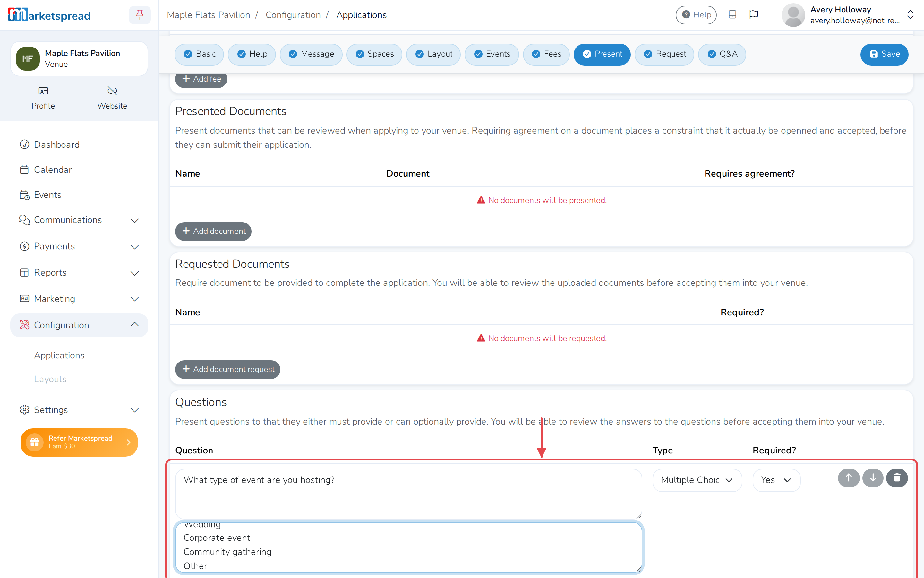
Task: Click Add document button
Action: [213, 231]
